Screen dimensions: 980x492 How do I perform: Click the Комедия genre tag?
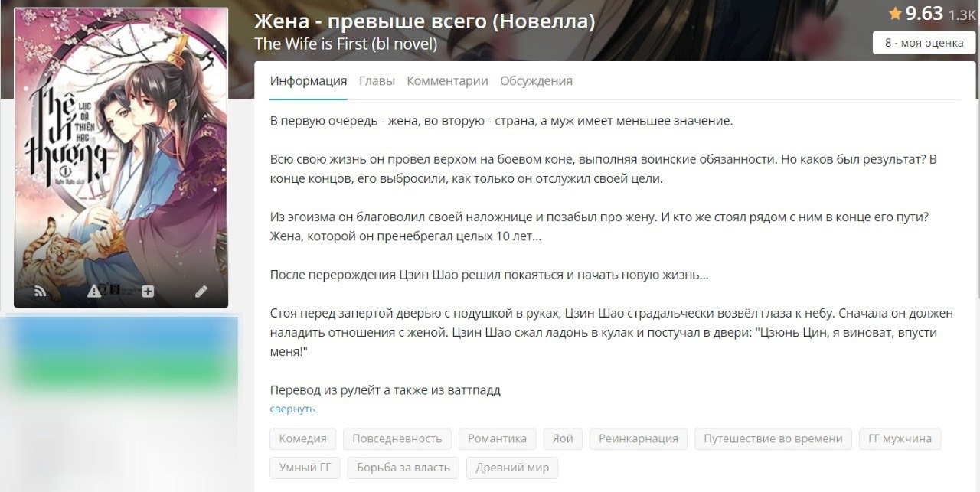[x=302, y=438]
